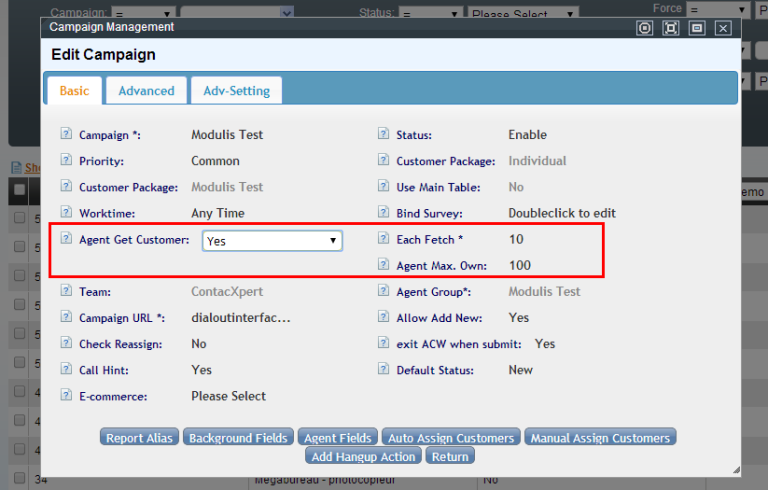
Task: Click help icon beside Bind Survey
Action: pos(383,213)
